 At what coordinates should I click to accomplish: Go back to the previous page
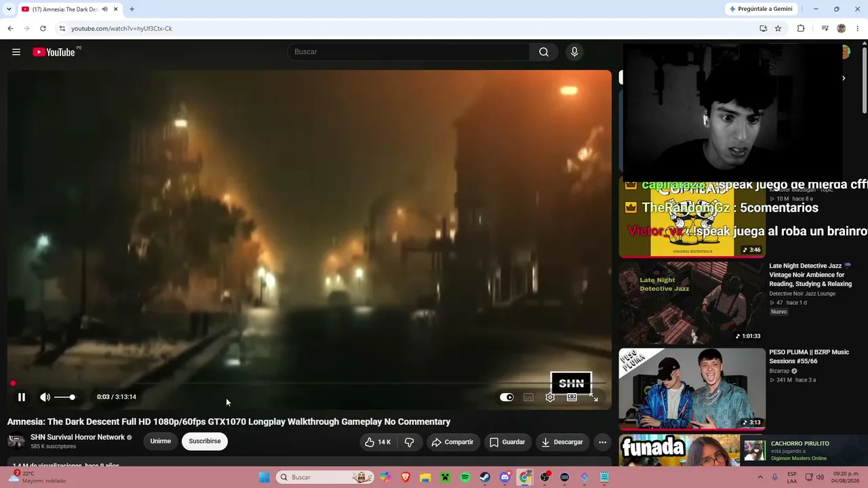10,28
